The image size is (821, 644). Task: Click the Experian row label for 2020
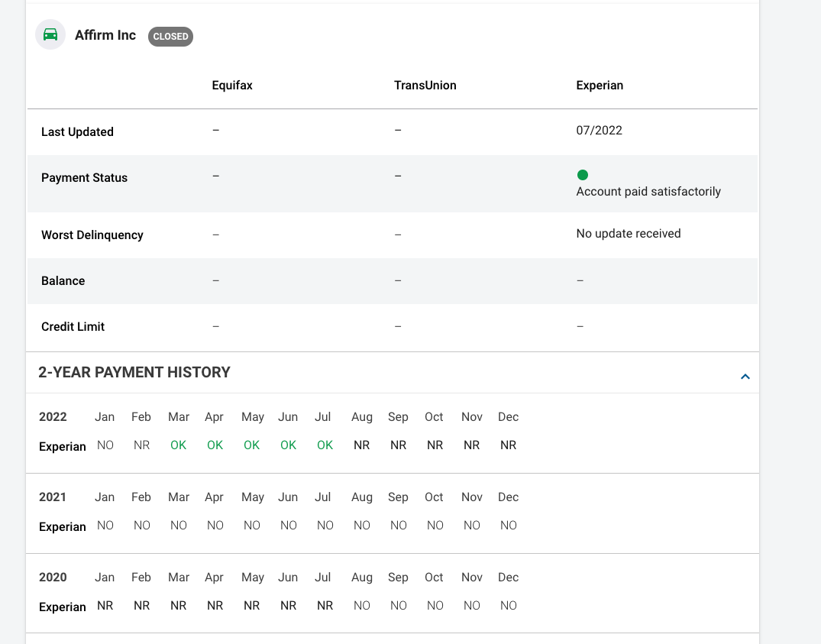63,607
